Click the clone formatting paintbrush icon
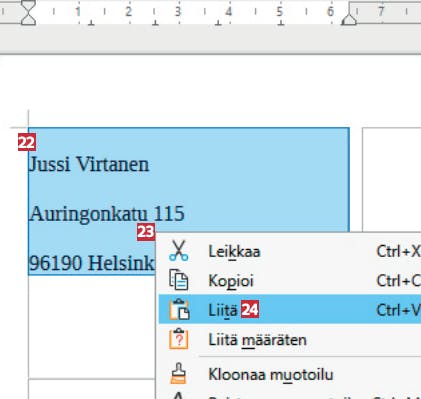The height and width of the screenshot is (399, 421). point(178,373)
